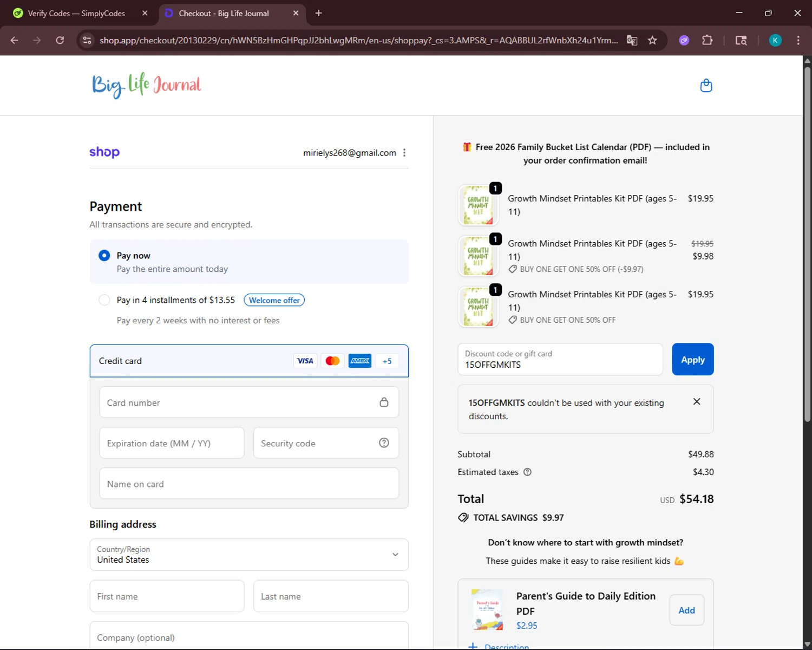Click the browser address bar URL

358,40
